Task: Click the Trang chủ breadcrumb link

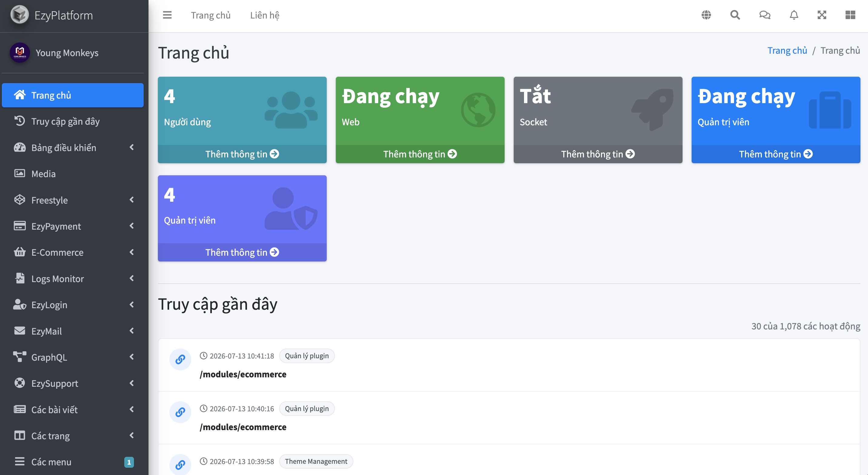Action: (x=787, y=50)
